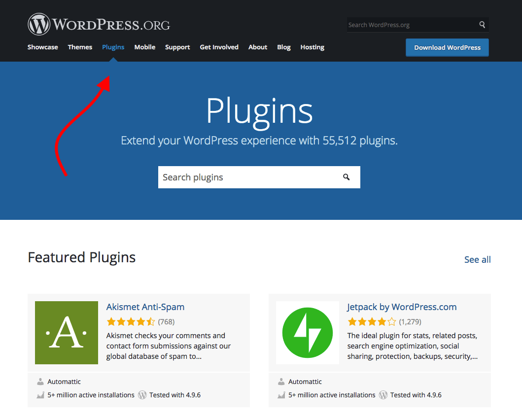Click the author icon next to Akismet's Automattic
The image size is (522, 420).
click(40, 382)
